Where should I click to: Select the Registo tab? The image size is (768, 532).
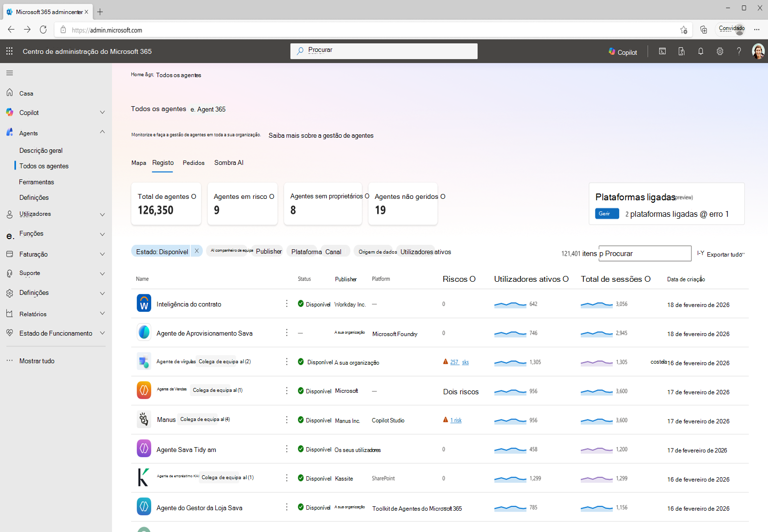pyautogui.click(x=163, y=163)
